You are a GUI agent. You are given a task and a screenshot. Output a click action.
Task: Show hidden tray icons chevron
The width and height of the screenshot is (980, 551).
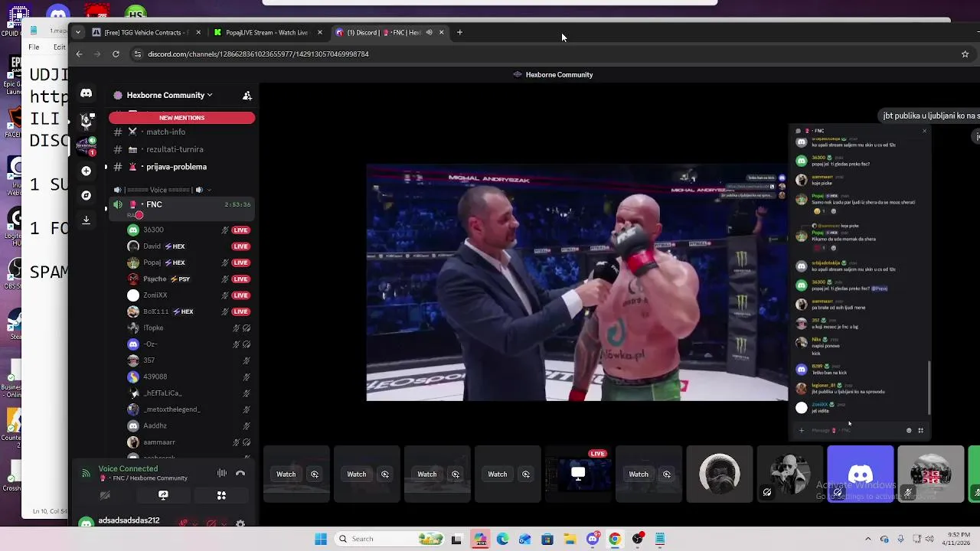coord(867,539)
